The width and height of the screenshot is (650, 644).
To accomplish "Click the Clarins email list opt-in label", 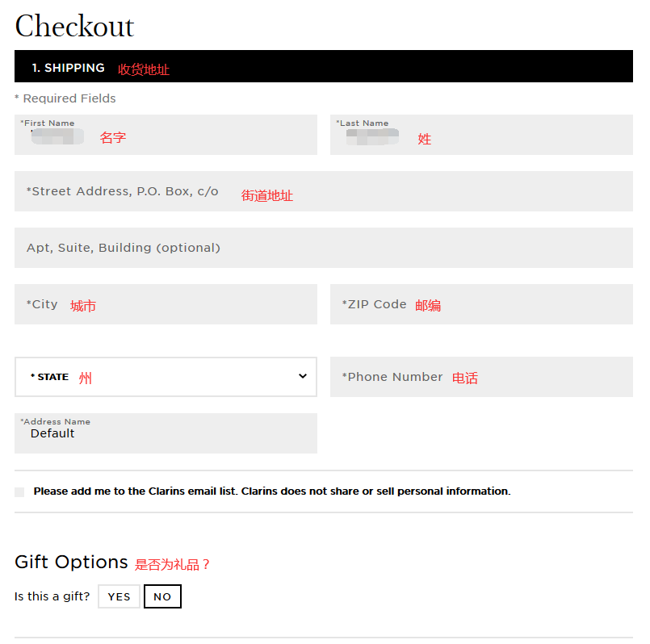I will (271, 491).
